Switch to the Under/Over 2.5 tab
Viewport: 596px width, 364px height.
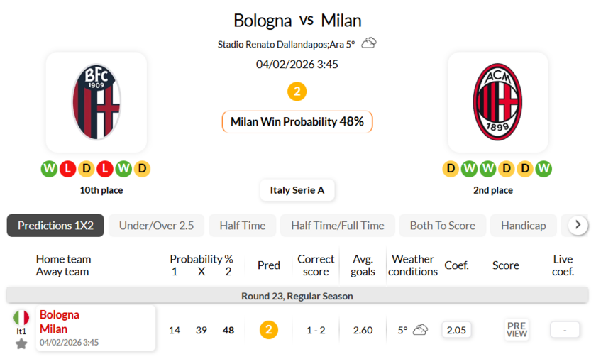pos(156,226)
